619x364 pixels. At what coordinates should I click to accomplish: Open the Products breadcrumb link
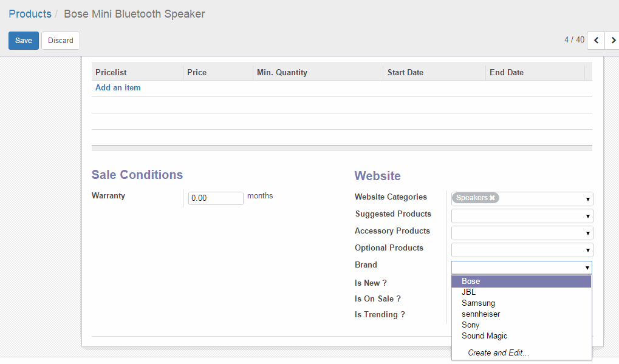point(30,14)
